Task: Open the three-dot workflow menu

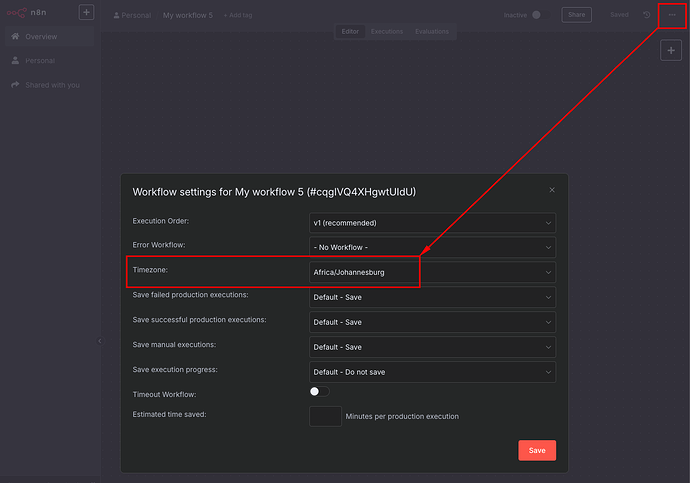Action: coord(672,15)
